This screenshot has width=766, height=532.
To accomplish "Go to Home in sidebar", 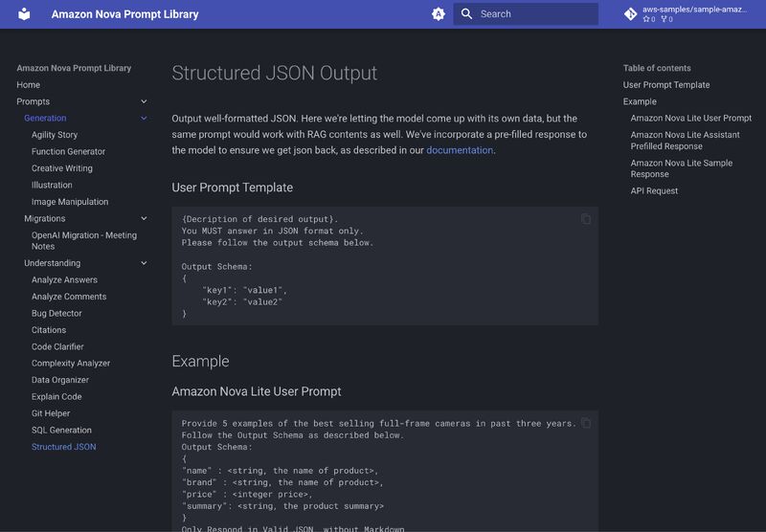I will 29,85.
